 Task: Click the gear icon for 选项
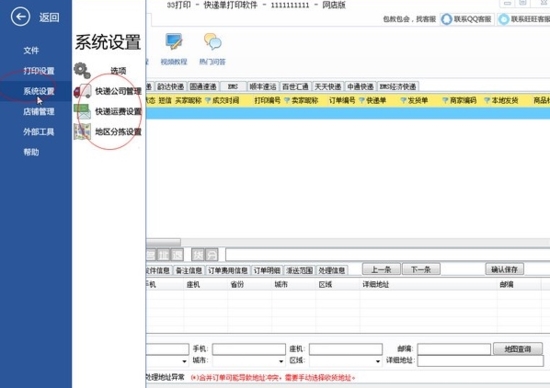pos(82,70)
